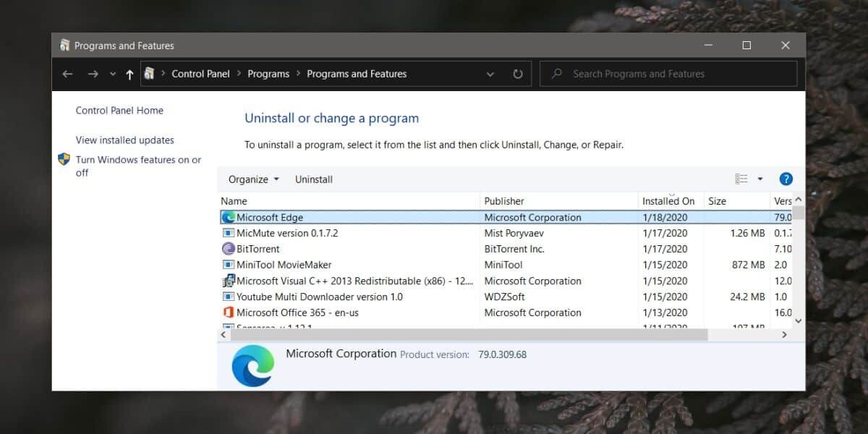Sort list by Installed On column header

[x=669, y=200]
